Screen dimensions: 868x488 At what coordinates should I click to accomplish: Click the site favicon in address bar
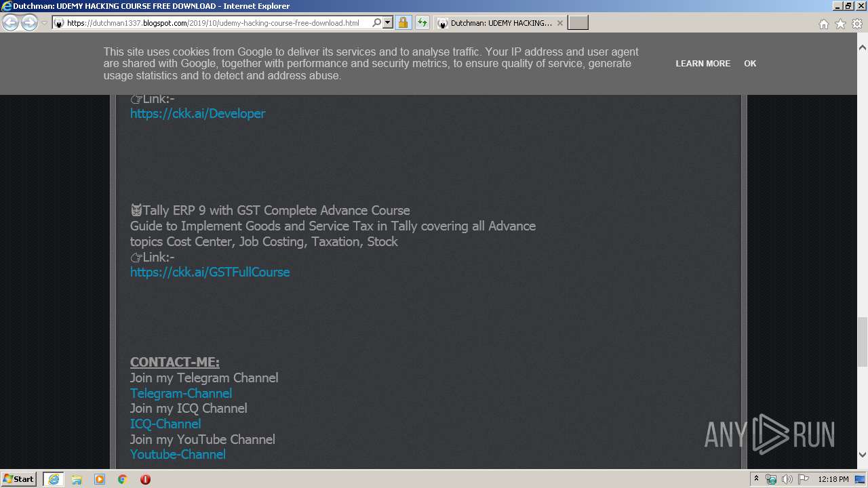(59, 23)
